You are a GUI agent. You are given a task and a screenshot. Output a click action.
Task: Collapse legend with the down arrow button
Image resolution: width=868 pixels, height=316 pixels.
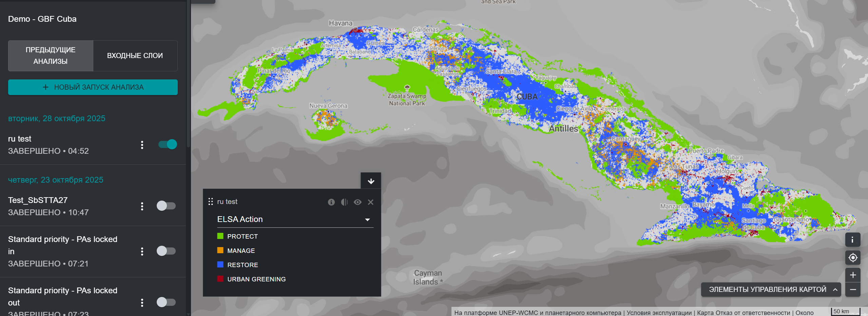[371, 181]
